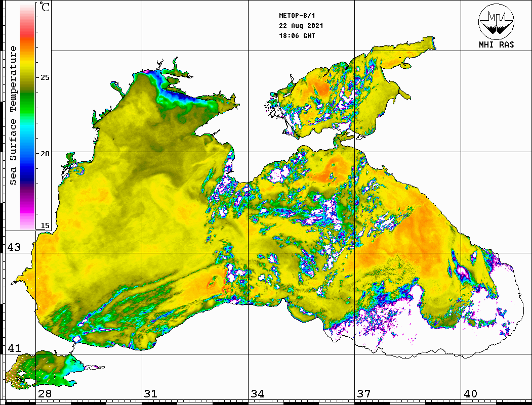Click the '18:06 GMT' time text

[x=297, y=36]
